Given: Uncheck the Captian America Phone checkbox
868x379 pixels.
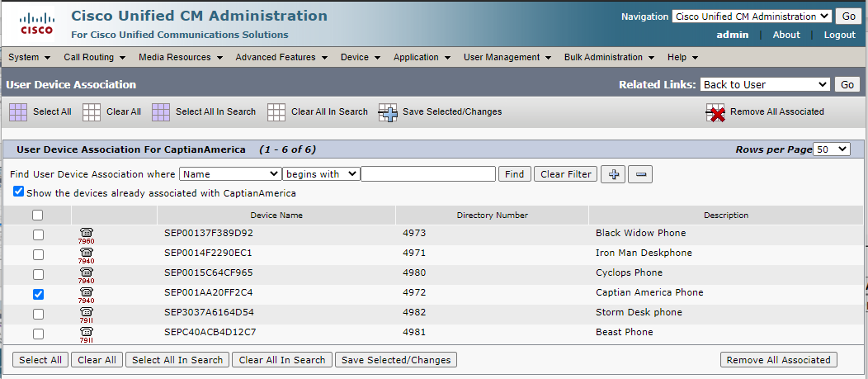Looking at the screenshot, I should click(x=38, y=294).
